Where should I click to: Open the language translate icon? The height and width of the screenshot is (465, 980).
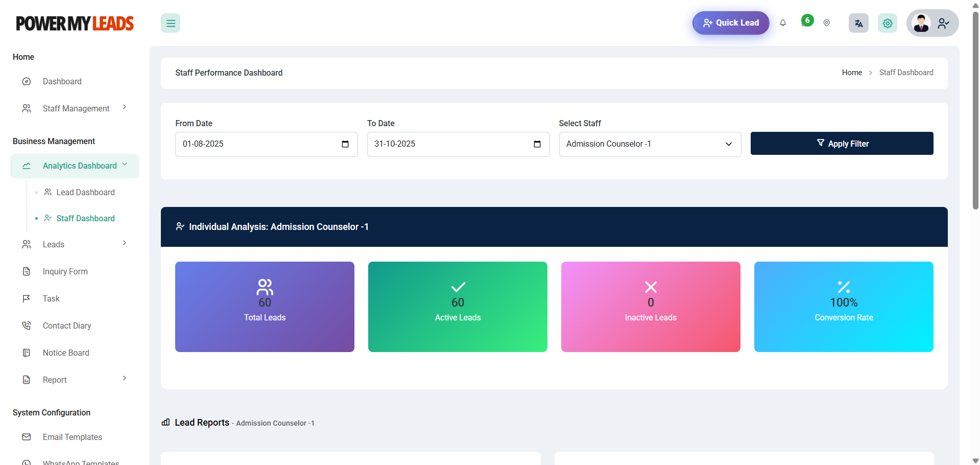[858, 23]
